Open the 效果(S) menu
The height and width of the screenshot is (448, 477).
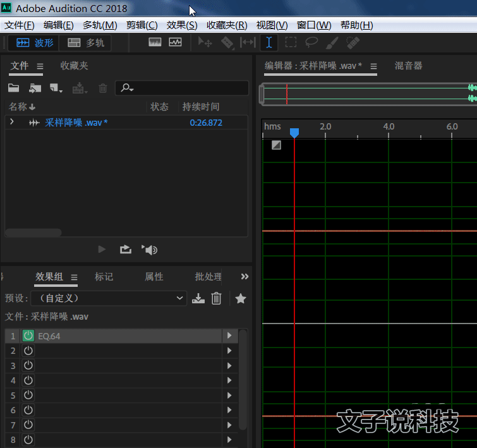(182, 25)
